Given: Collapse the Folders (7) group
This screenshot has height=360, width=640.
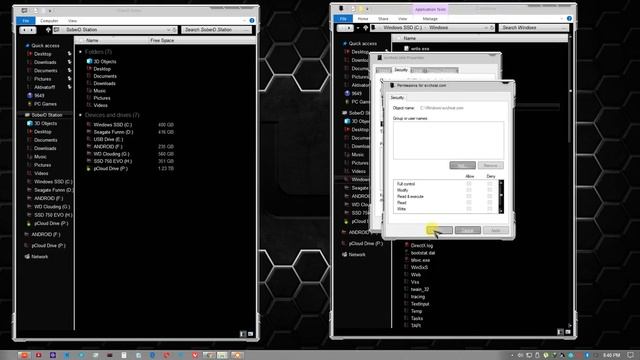Looking at the screenshot, I should [x=80, y=52].
